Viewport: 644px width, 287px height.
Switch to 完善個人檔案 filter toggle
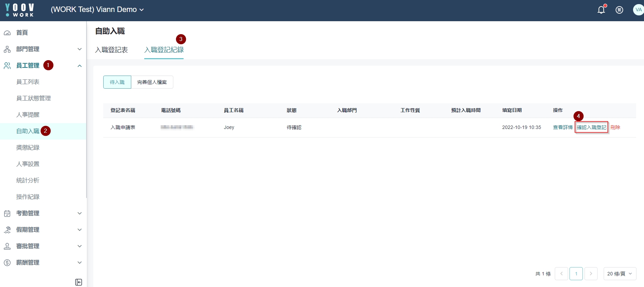152,82
